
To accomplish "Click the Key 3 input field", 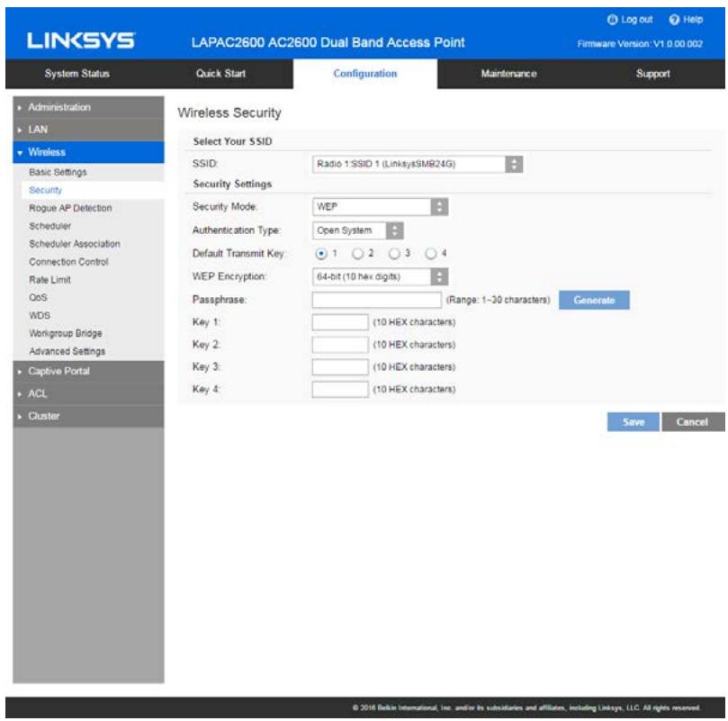I will tap(340, 367).
